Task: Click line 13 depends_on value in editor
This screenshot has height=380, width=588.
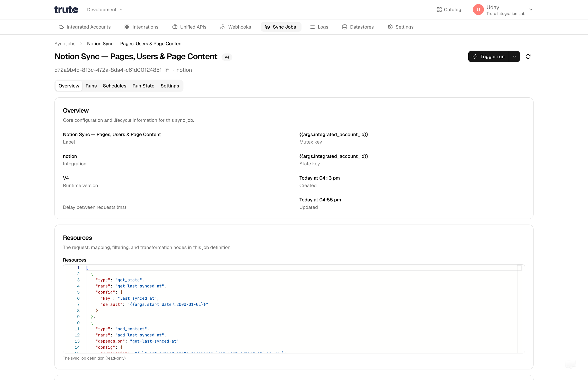Action: 154,341
